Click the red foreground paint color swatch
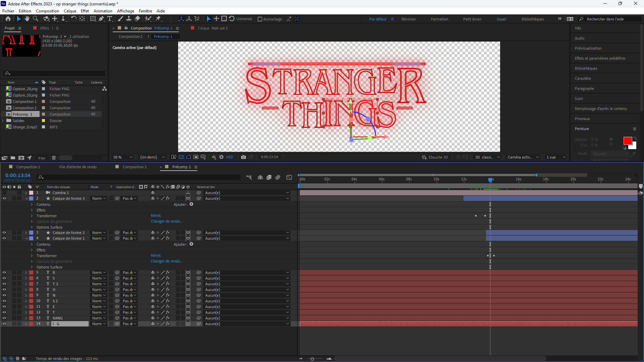Image resolution: width=644 pixels, height=362 pixels. [627, 141]
